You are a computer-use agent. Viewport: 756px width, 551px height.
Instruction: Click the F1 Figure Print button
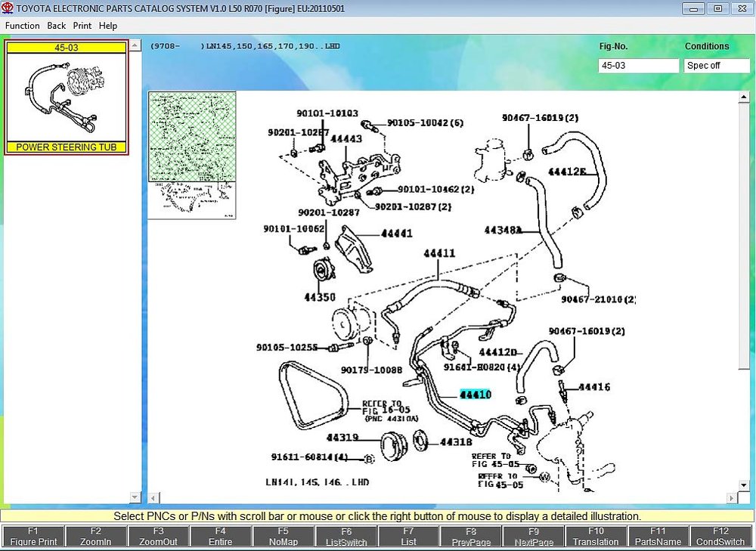point(33,536)
